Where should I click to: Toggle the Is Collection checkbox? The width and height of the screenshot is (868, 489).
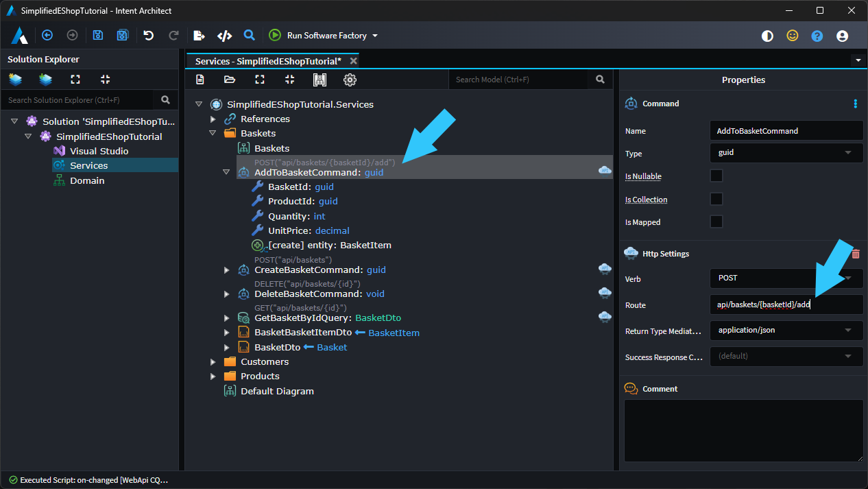coord(716,199)
